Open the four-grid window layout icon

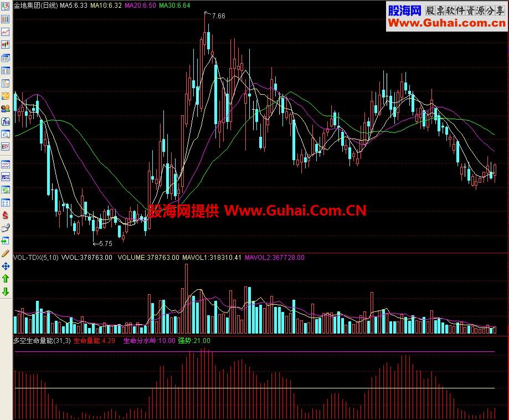(x=5, y=203)
